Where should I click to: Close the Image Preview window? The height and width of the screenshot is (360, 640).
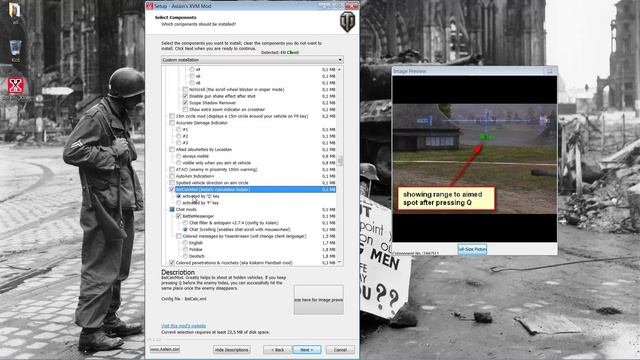click(550, 71)
